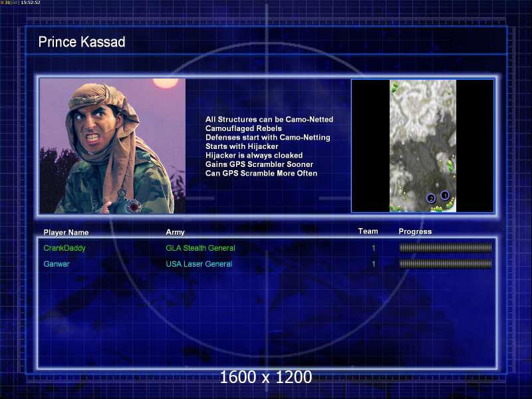Click the Progress column header

[415, 231]
